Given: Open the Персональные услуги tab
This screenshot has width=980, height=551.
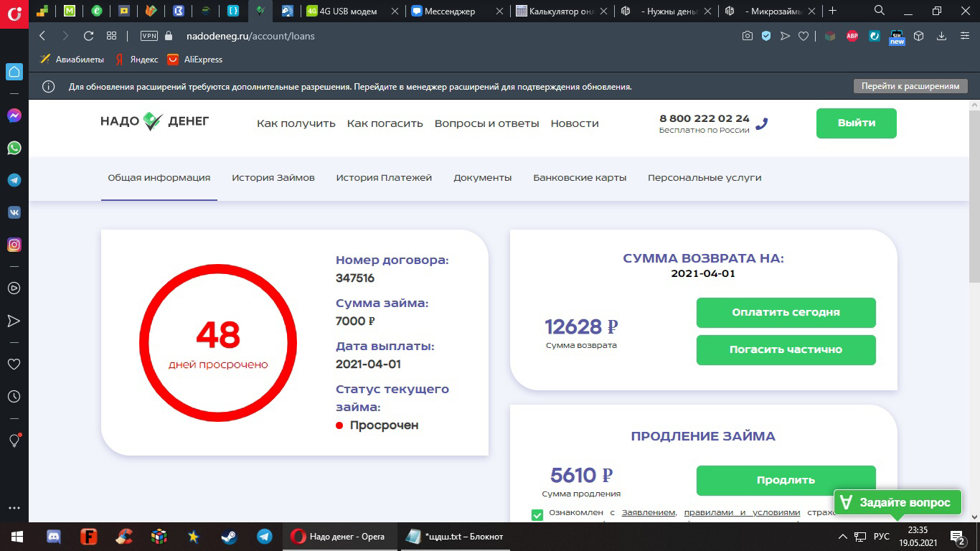Looking at the screenshot, I should coord(705,178).
